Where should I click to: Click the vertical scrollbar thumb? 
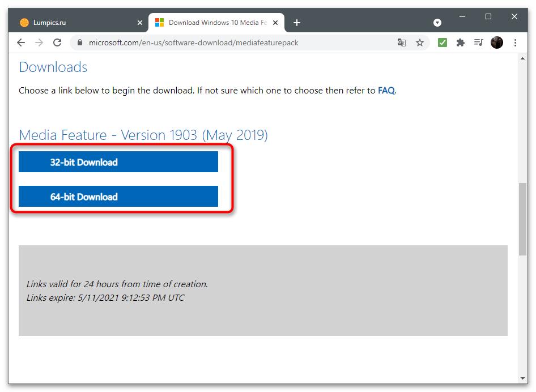point(522,218)
